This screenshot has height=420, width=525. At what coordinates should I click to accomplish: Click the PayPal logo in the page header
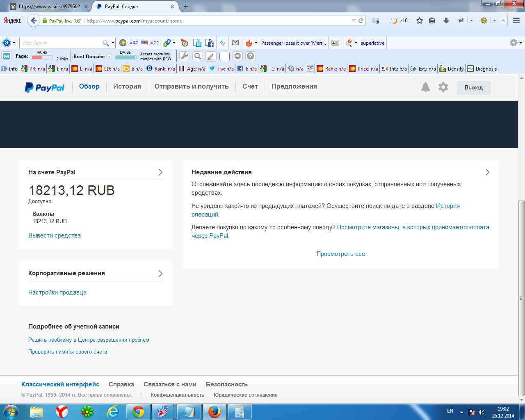45,87
